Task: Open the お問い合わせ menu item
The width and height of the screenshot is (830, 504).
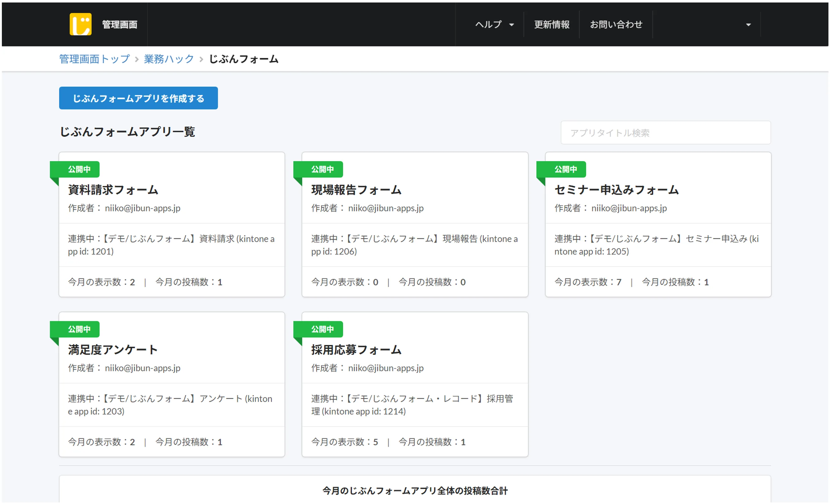Action: [616, 25]
